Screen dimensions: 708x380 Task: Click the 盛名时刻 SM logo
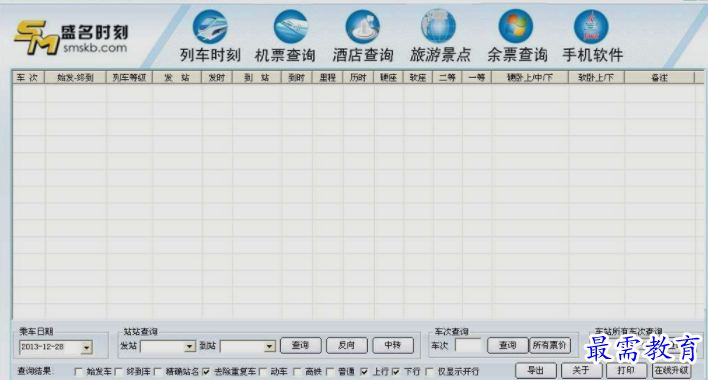click(x=71, y=37)
